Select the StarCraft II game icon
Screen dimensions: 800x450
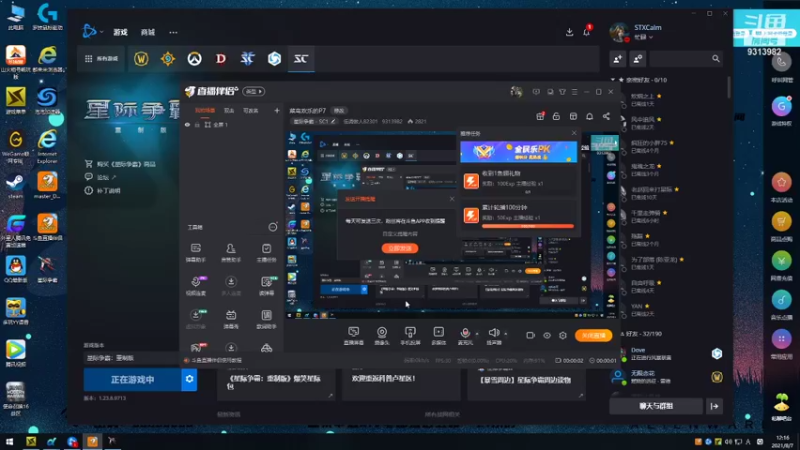coord(247,59)
